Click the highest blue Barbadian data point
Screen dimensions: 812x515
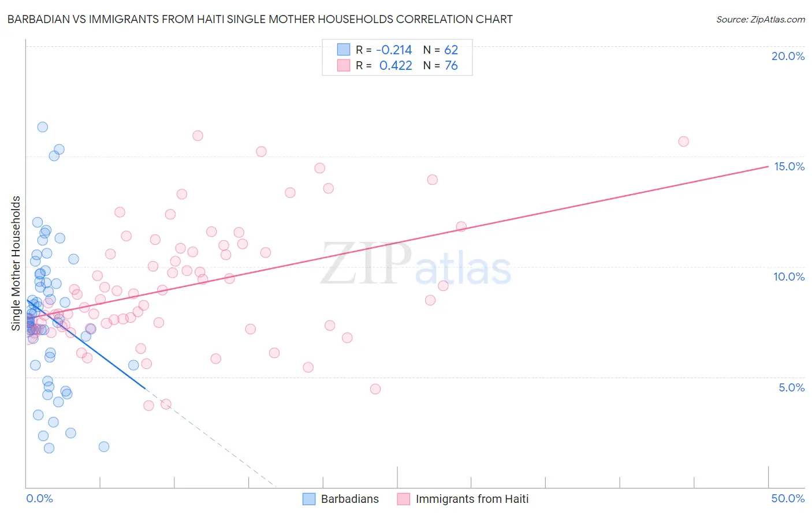coord(42,127)
